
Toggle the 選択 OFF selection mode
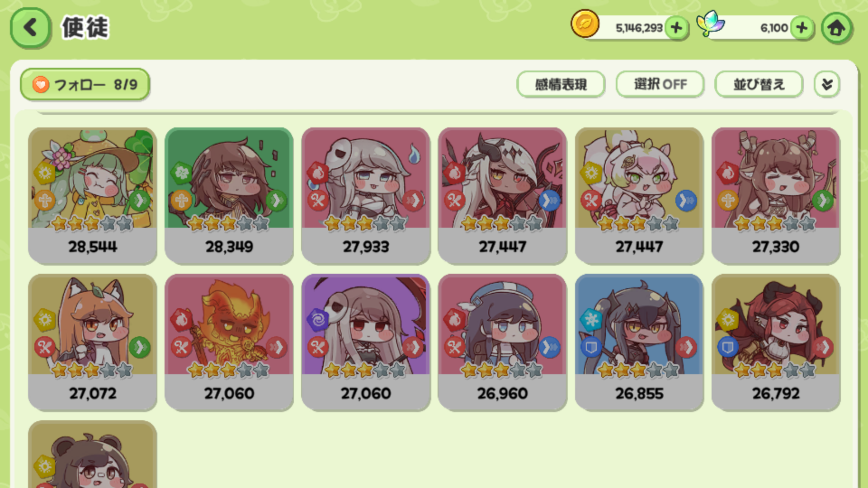660,84
